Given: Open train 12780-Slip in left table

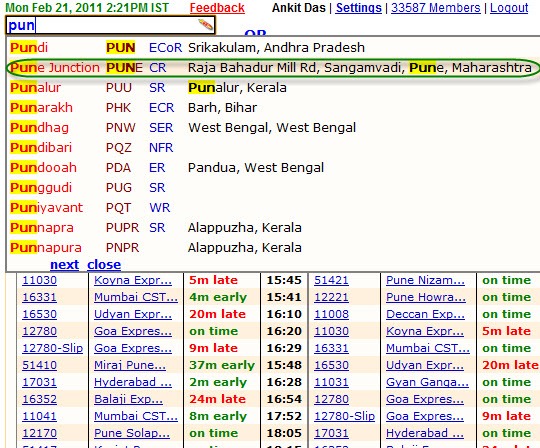Looking at the screenshot, I should [x=52, y=348].
